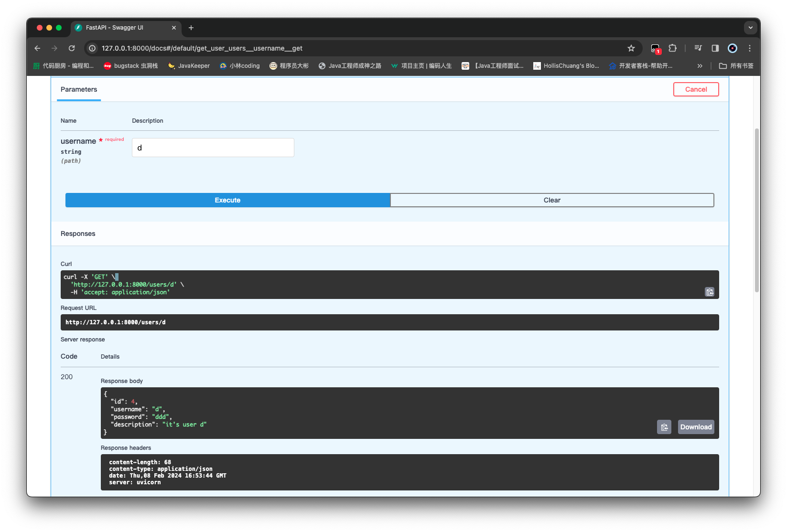Open the media controls icon in toolbar
787x532 pixels.
698,48
